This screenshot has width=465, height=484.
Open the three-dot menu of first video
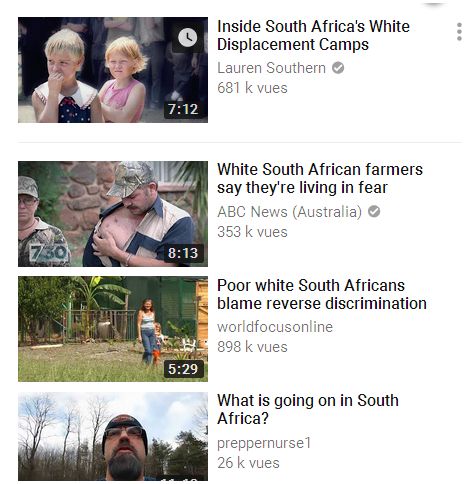coord(459,32)
